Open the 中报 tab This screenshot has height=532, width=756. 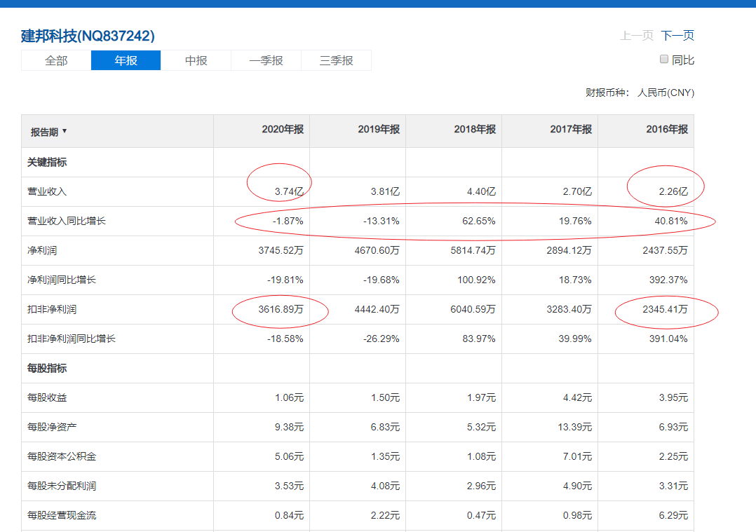click(x=196, y=60)
